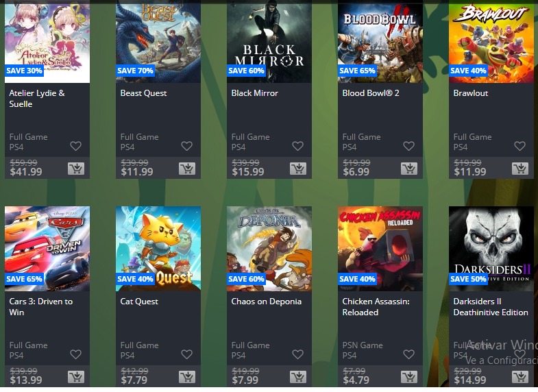Add Brawlout to cart
The width and height of the screenshot is (538, 392).
pos(520,169)
